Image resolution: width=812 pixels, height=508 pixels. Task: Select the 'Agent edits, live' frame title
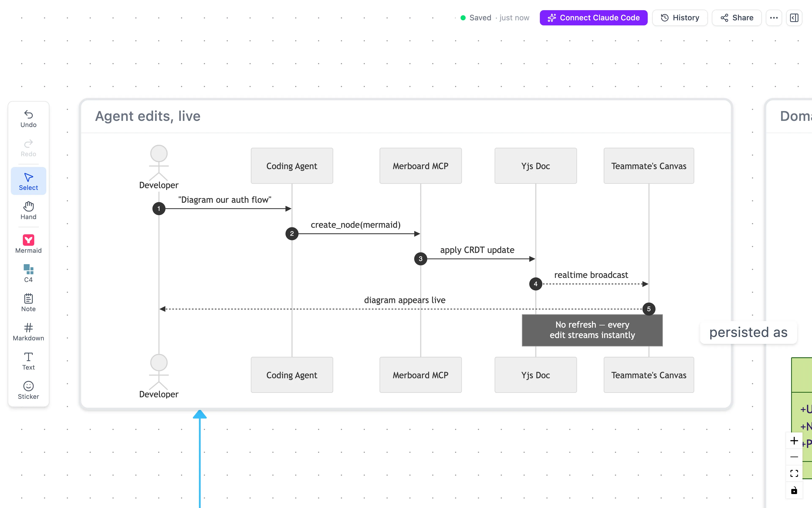(148, 116)
